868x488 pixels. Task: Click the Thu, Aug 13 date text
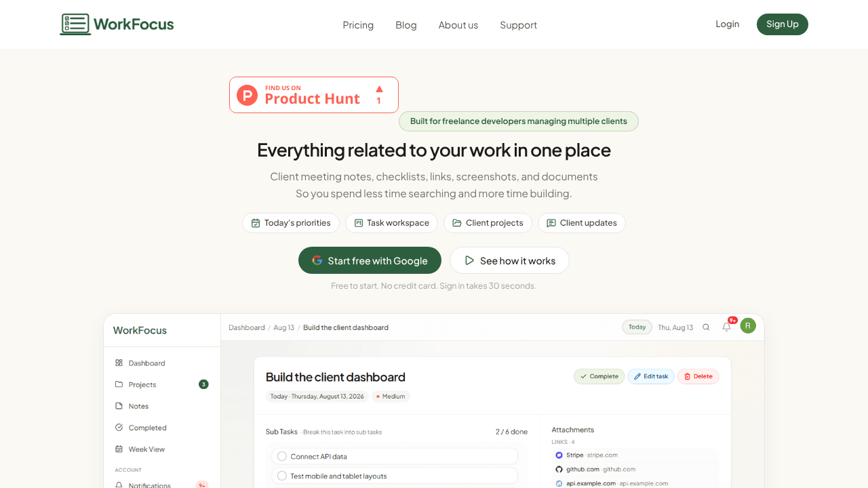point(675,327)
